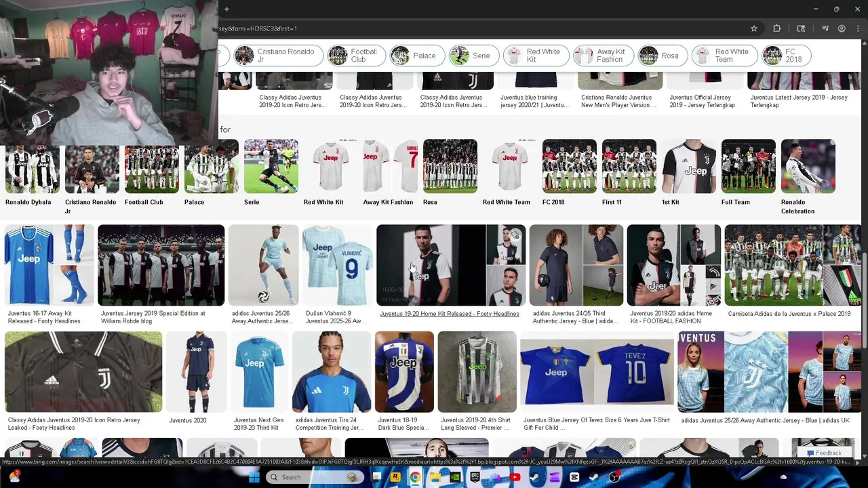Image resolution: width=868 pixels, height=488 pixels.
Task: Open the Chrome extensions puzzle icon
Action: pos(776,28)
